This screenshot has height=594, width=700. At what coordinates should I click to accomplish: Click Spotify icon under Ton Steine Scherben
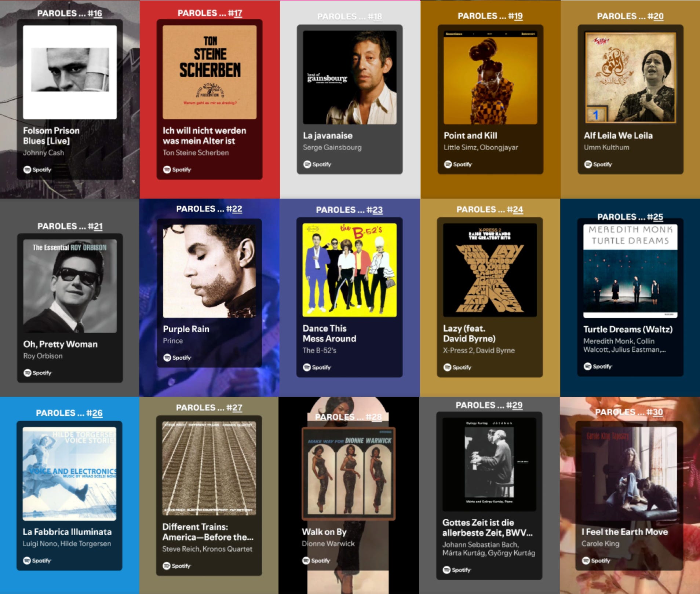177,169
